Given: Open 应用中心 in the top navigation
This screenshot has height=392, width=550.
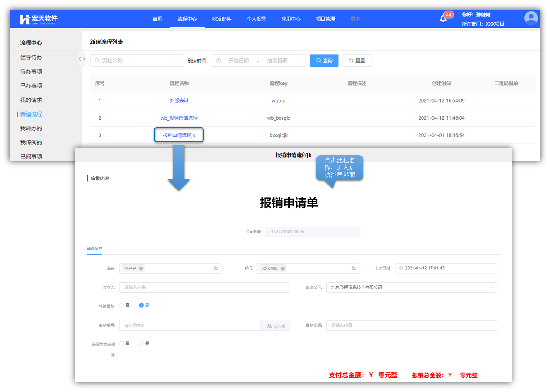Looking at the screenshot, I should 291,19.
